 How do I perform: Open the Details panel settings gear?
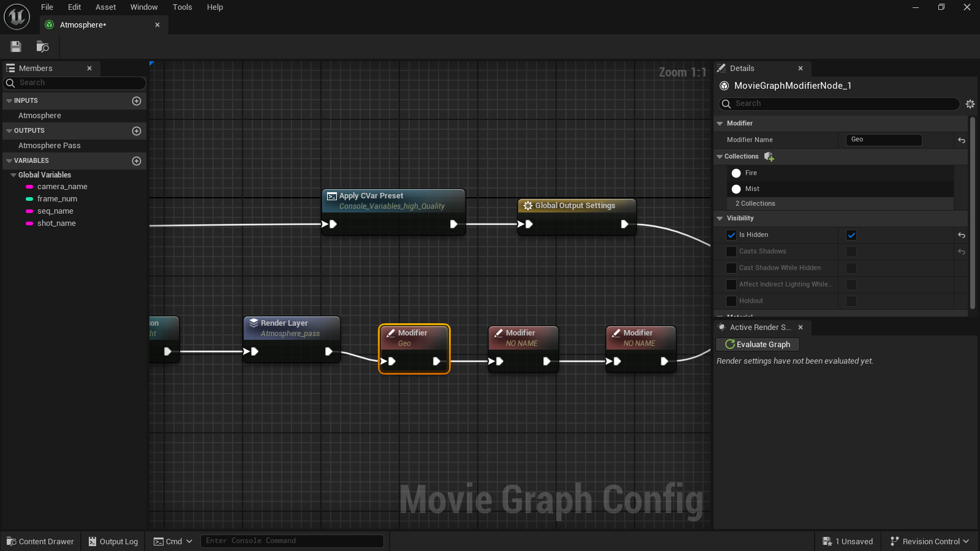(x=970, y=104)
